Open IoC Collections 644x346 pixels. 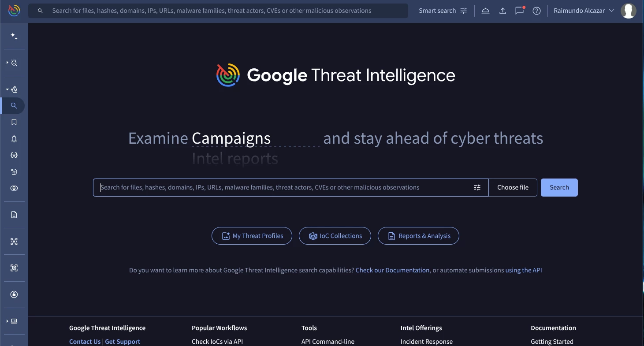coord(335,236)
